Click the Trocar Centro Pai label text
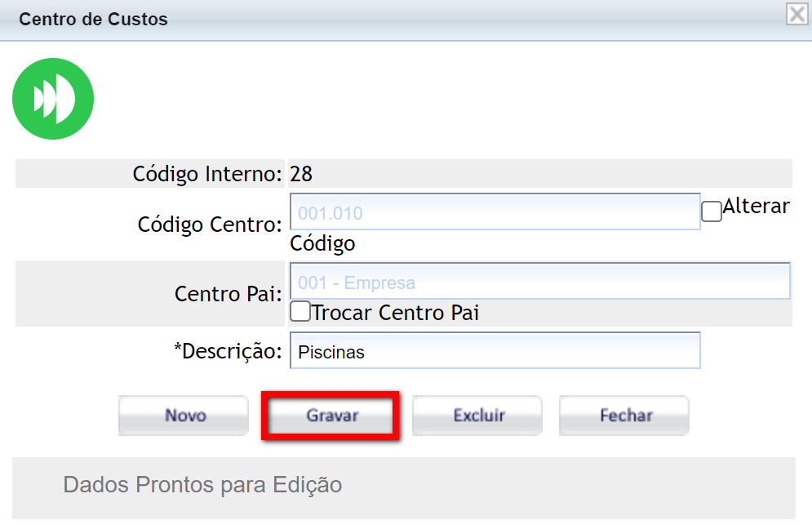Screen dimensions: 812x525 coord(395,313)
